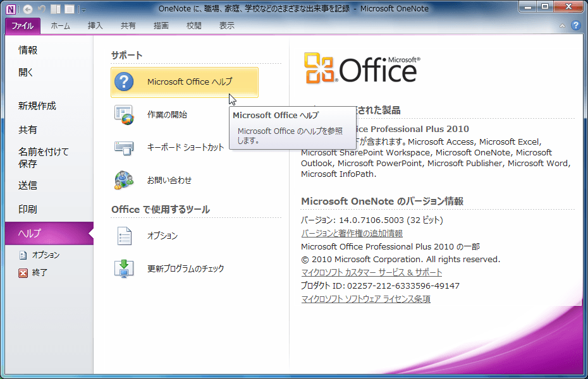Click the Full Page View icon
Image resolution: width=588 pixels, height=379 pixels.
tap(70, 9)
